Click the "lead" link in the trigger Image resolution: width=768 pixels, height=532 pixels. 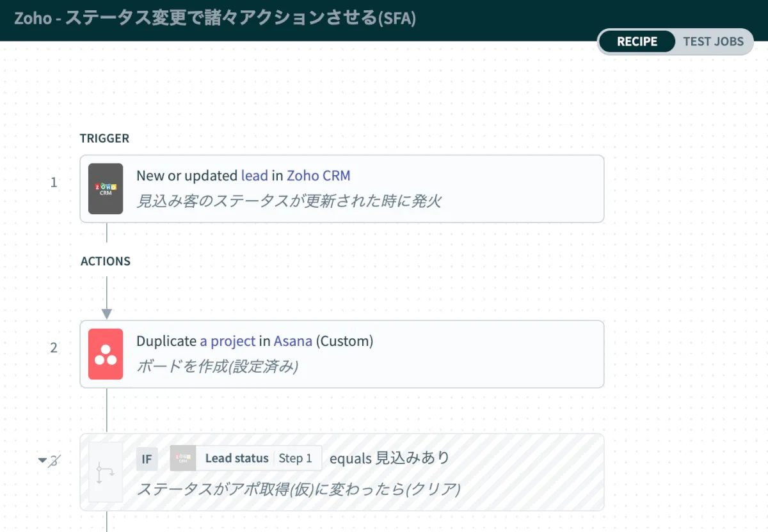point(254,176)
